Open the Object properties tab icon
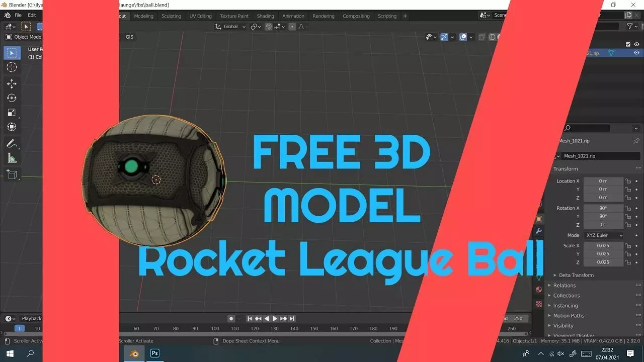The image size is (644, 362). click(x=539, y=219)
